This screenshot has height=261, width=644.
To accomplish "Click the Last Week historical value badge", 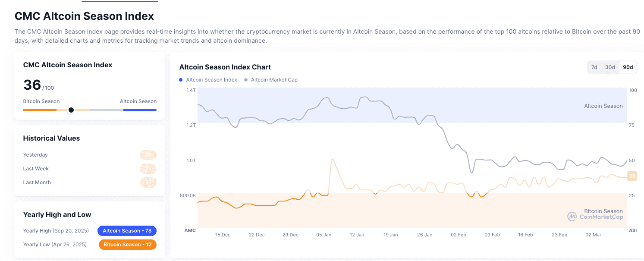I will click(148, 169).
